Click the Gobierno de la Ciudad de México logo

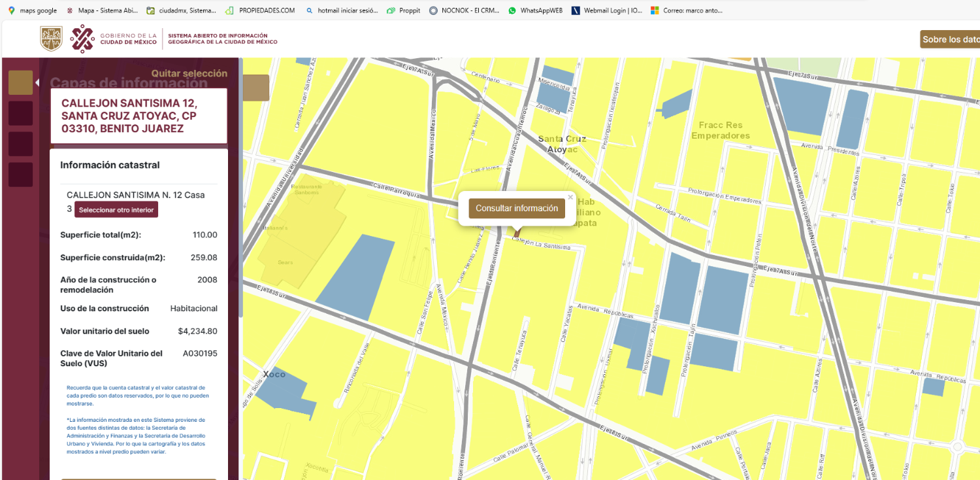click(114, 39)
